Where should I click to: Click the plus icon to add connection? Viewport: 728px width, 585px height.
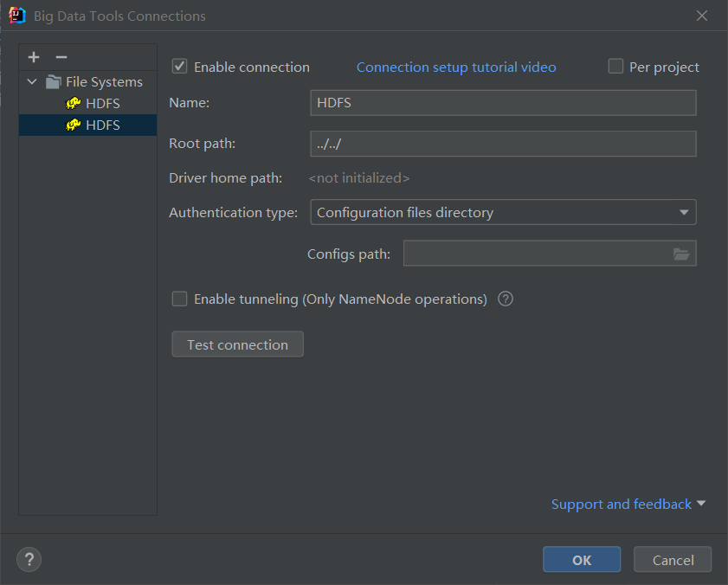click(34, 57)
